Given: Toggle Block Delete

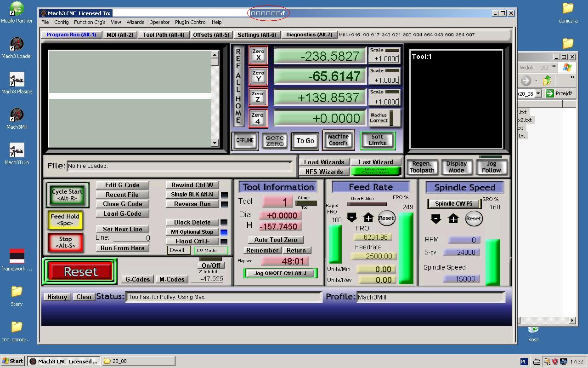Looking at the screenshot, I should pos(192,222).
